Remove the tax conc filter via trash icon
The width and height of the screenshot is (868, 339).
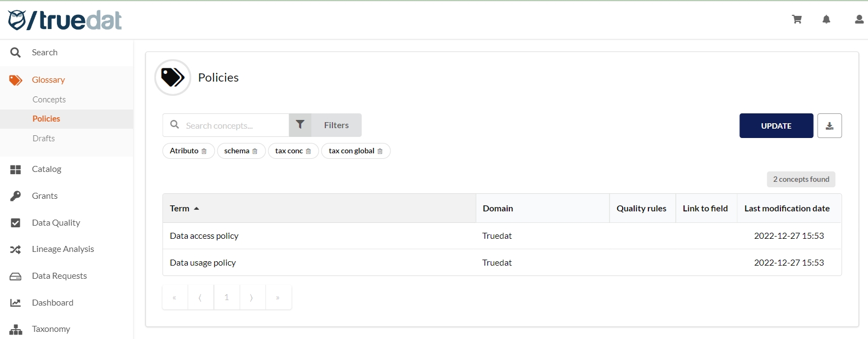[308, 151]
